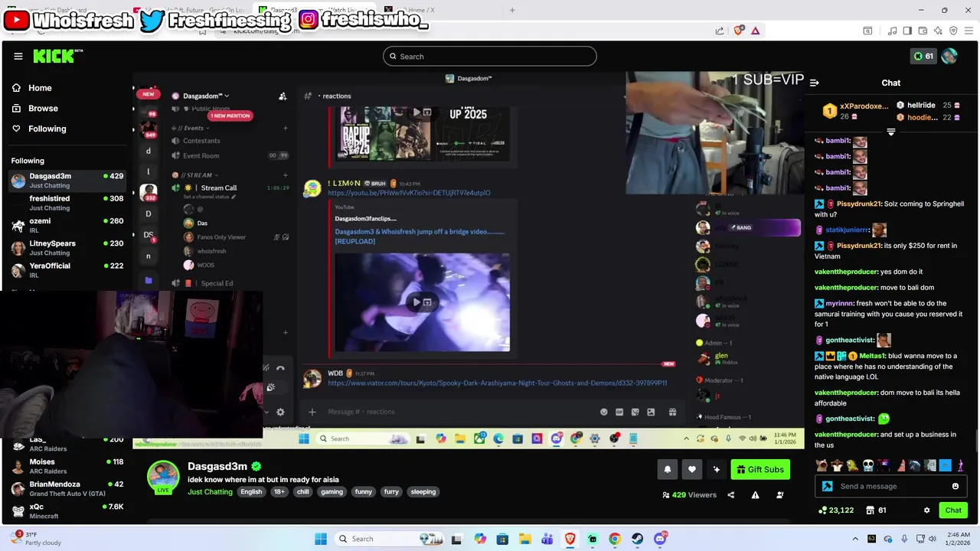Image resolution: width=980 pixels, height=551 pixels.
Task: Open ozemi channel in Following list
Action: [67, 225]
